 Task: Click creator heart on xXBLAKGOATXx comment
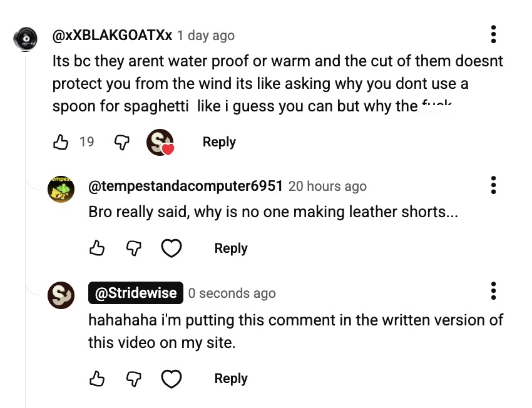tap(159, 143)
